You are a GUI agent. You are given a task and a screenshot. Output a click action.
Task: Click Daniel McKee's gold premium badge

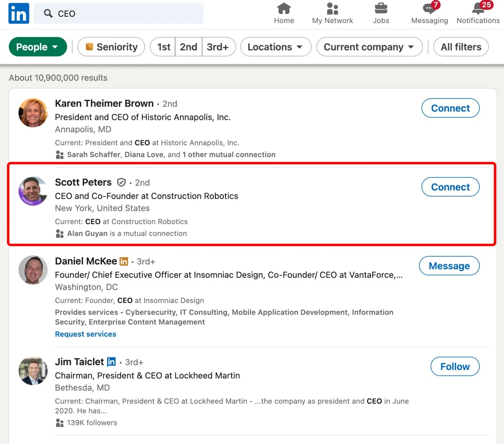124,261
